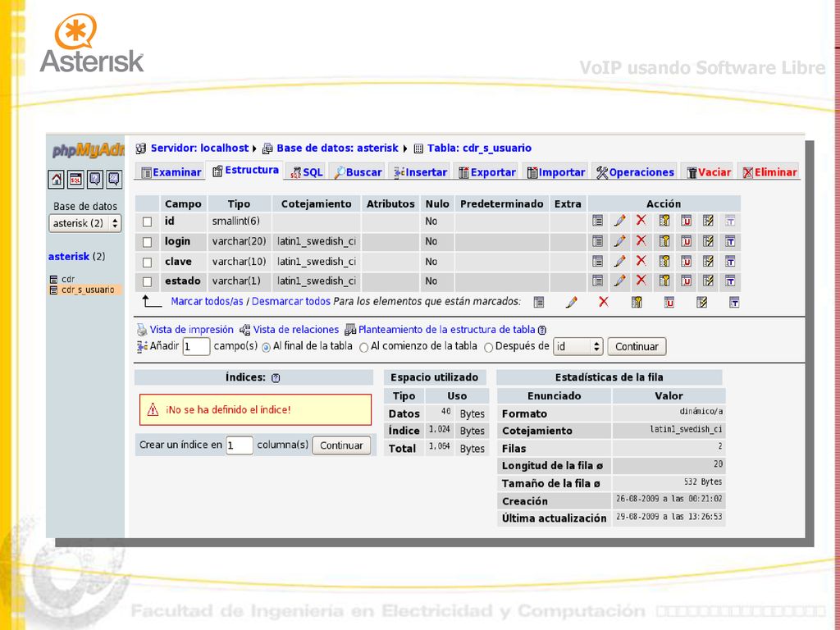Open the 'Base de datos' asterisk dropdown
Image resolution: width=840 pixels, height=630 pixels.
(85, 223)
